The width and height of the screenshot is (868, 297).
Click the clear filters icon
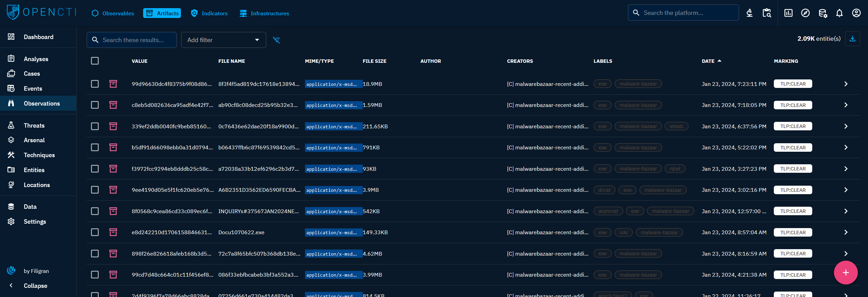tap(276, 40)
